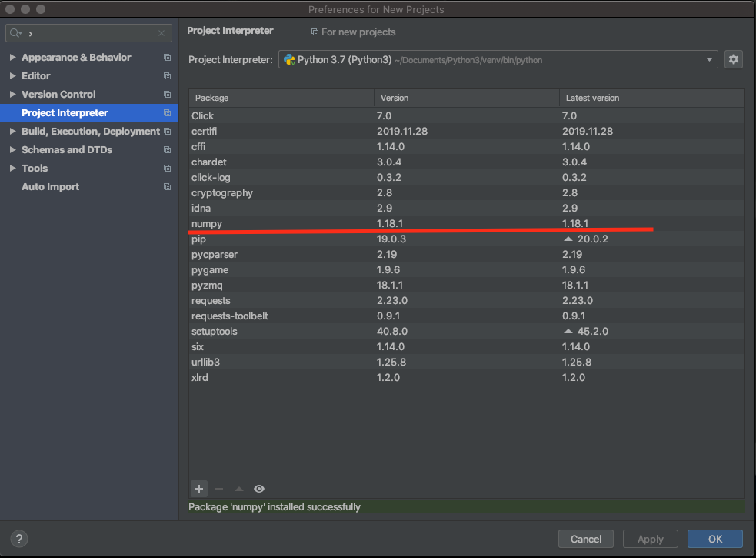
Task: Select the idna package row
Action: tap(467, 208)
